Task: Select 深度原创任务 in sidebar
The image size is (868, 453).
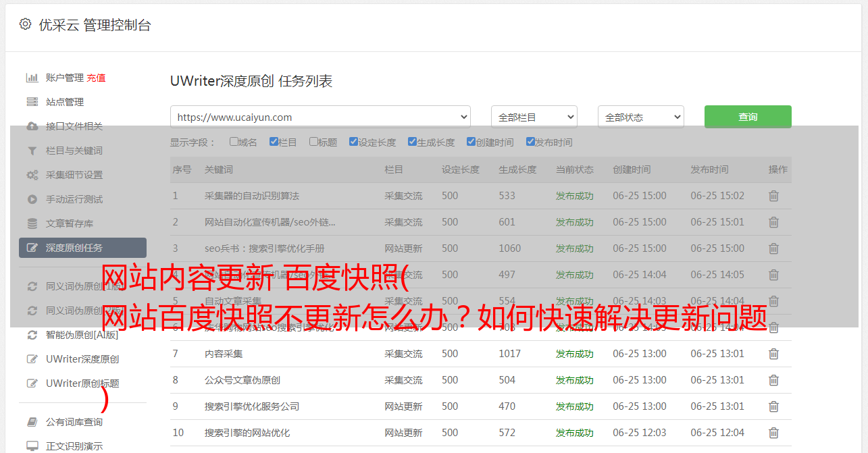Action: click(82, 248)
